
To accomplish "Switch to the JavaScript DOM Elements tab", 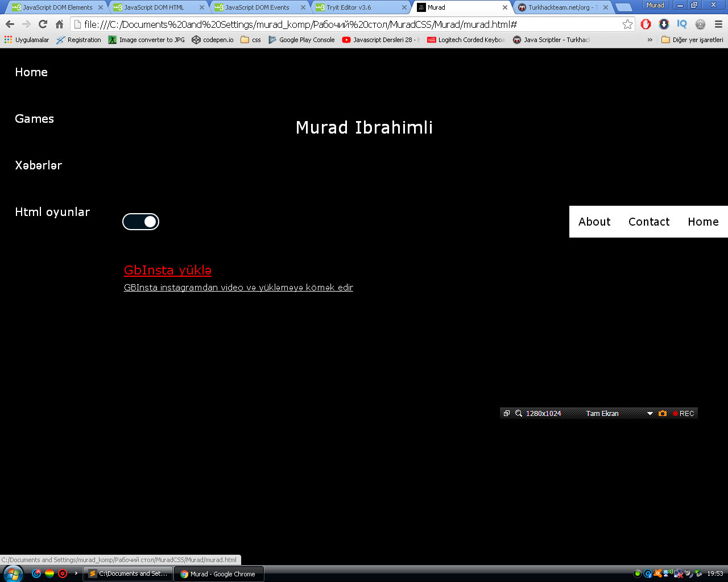I will (x=57, y=7).
